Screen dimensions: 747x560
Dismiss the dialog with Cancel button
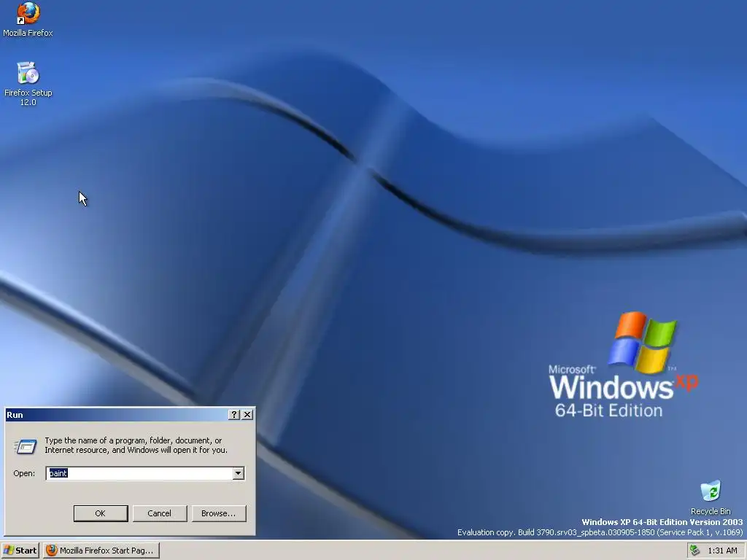click(x=160, y=513)
